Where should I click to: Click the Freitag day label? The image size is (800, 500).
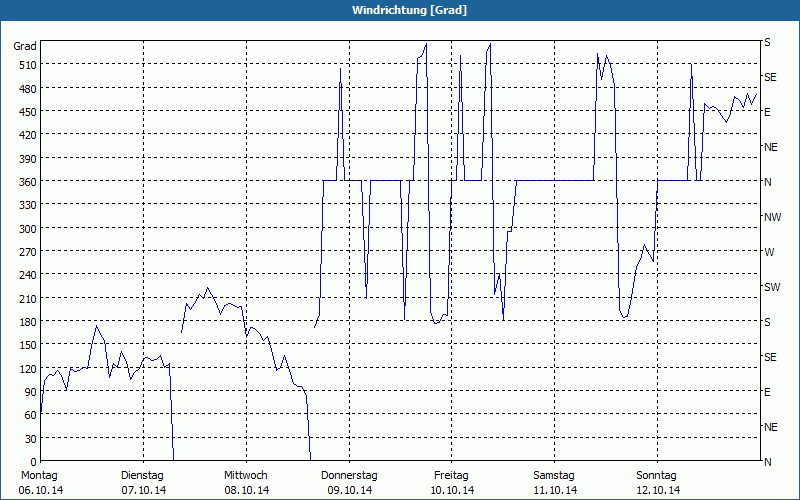coord(451,476)
